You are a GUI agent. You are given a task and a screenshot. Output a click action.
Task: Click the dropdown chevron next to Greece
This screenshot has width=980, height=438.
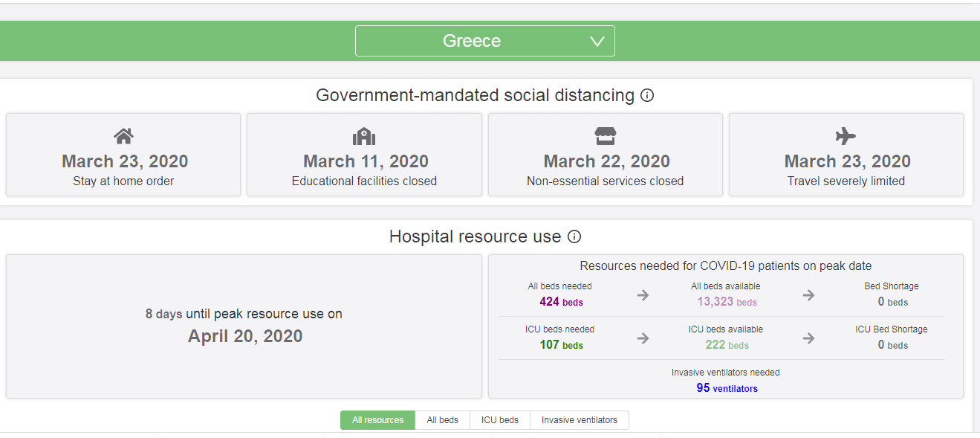597,42
